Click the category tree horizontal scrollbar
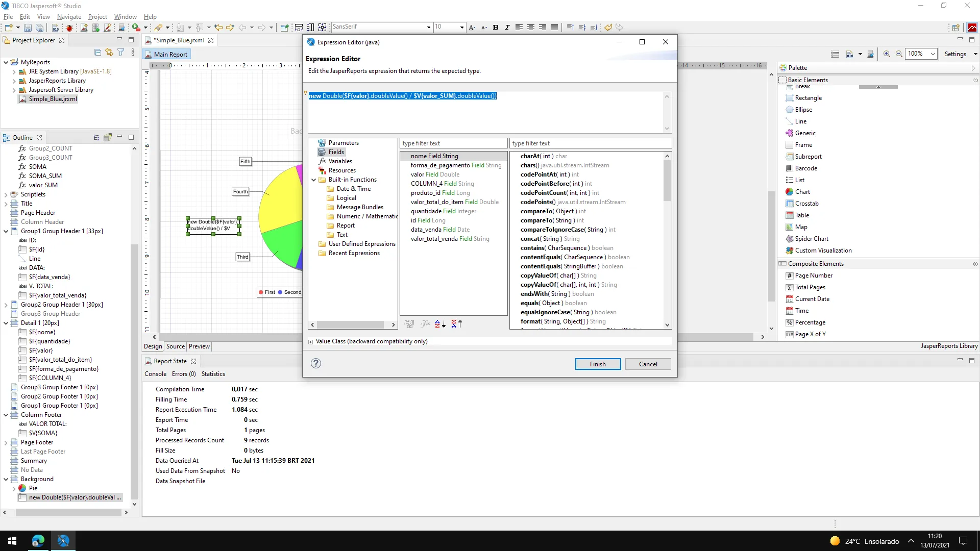This screenshot has height=551, width=980. [x=350, y=324]
